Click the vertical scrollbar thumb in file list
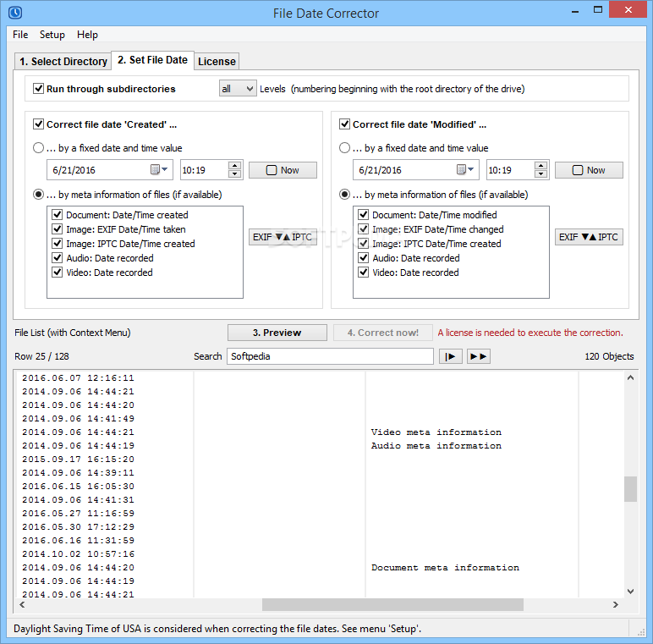 click(x=630, y=489)
